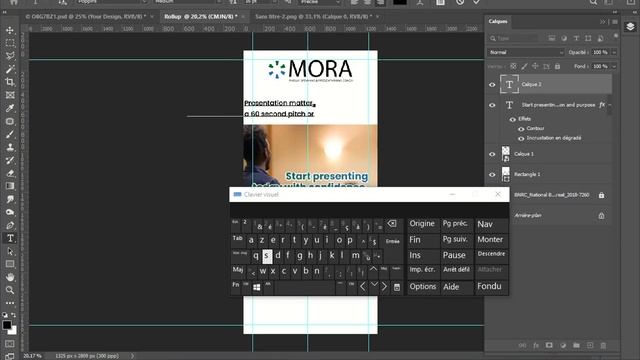Open the Calques panel options menu

click(x=615, y=22)
